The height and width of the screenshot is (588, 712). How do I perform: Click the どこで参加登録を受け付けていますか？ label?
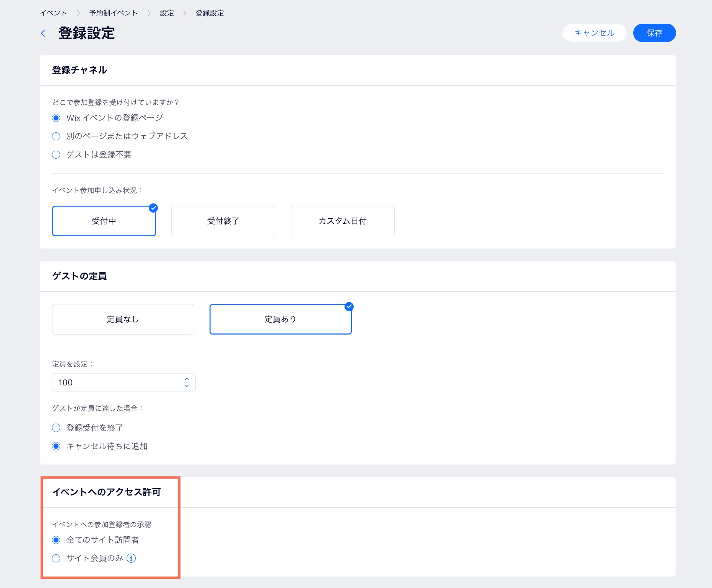(116, 102)
